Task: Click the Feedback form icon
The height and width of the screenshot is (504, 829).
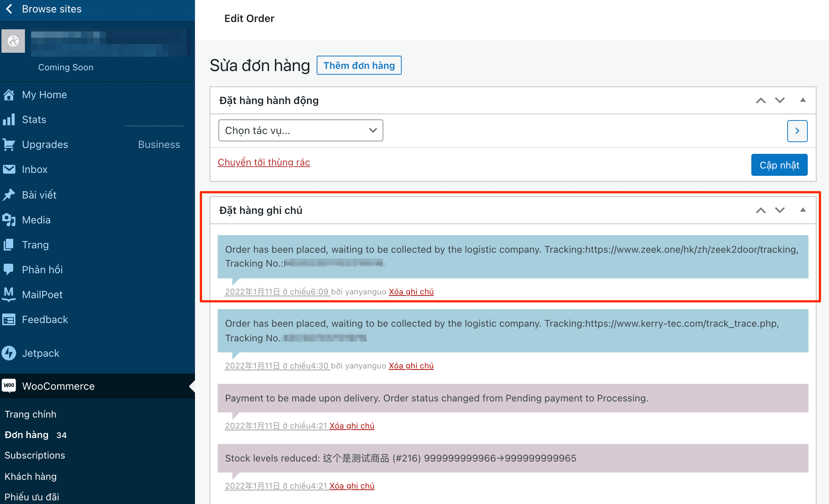Action: click(x=9, y=319)
